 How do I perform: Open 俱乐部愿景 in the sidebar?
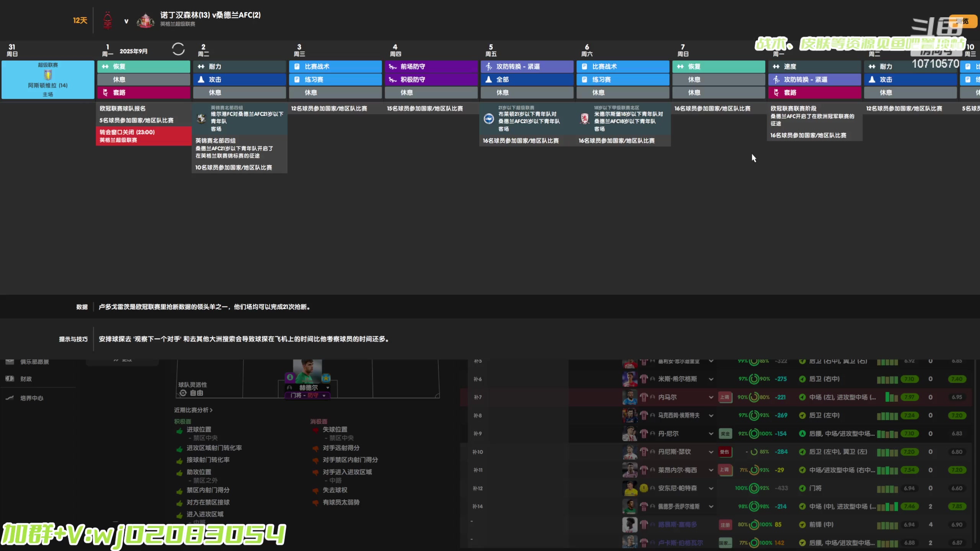pyautogui.click(x=34, y=362)
